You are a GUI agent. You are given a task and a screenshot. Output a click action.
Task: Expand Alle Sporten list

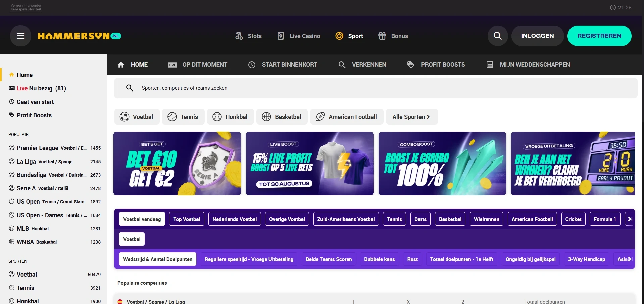412,117
